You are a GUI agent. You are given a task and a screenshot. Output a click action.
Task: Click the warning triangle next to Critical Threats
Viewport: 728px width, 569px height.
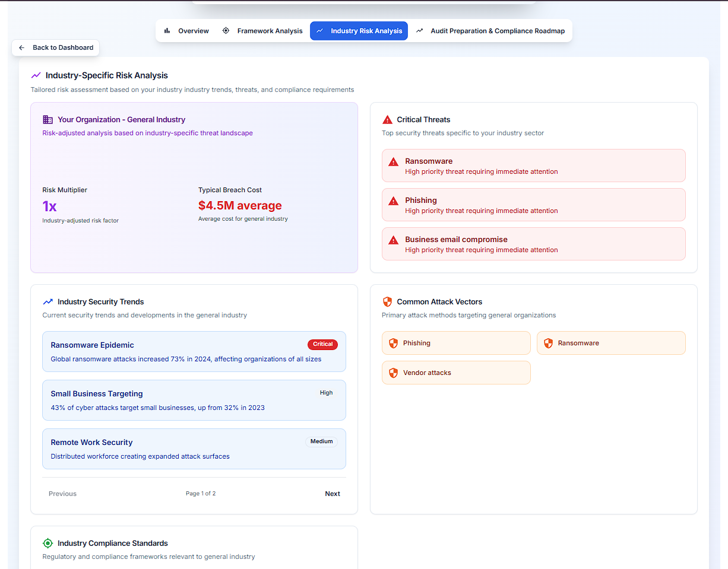[387, 120]
